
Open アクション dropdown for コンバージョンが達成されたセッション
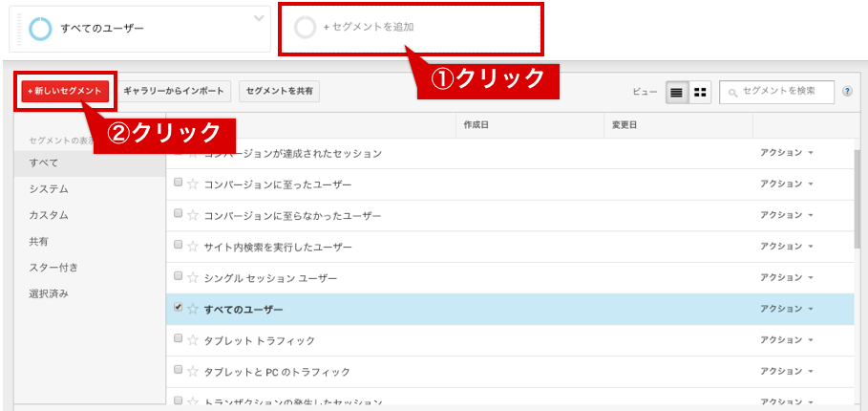pyautogui.click(x=786, y=153)
